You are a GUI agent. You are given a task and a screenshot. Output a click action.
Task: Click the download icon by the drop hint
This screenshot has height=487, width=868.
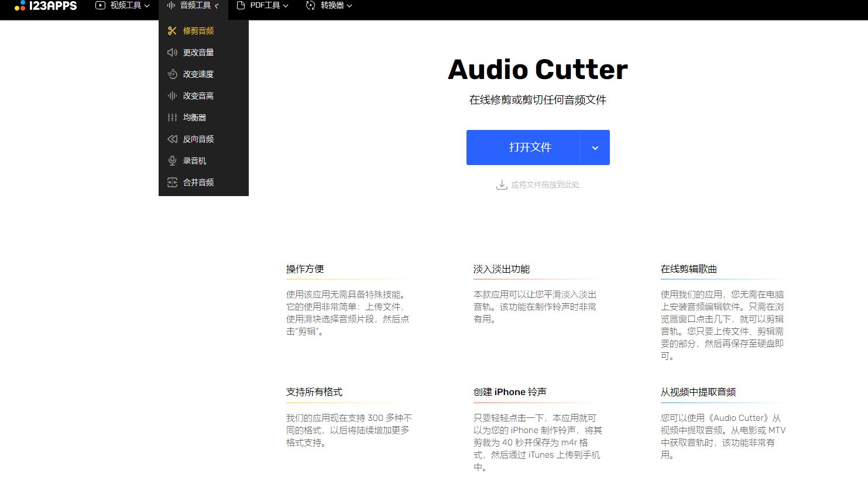point(502,185)
